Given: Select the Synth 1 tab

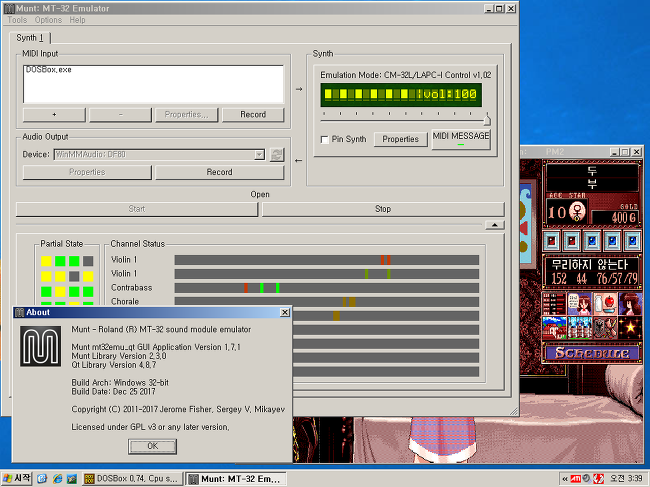Looking at the screenshot, I should tap(30, 38).
